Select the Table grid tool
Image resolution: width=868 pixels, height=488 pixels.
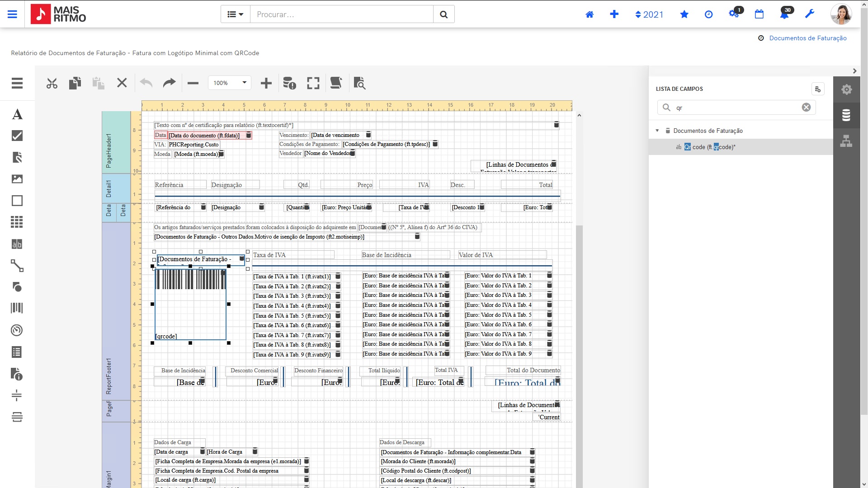[17, 222]
